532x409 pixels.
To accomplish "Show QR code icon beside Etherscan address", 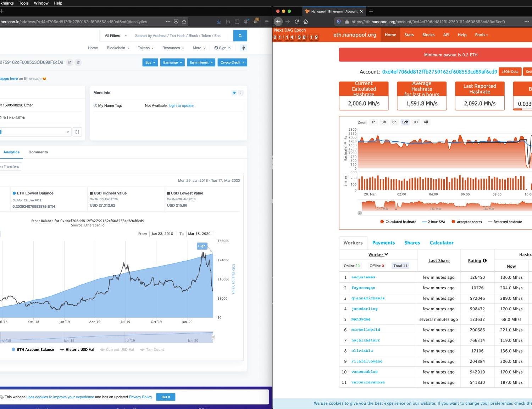I will (x=78, y=62).
